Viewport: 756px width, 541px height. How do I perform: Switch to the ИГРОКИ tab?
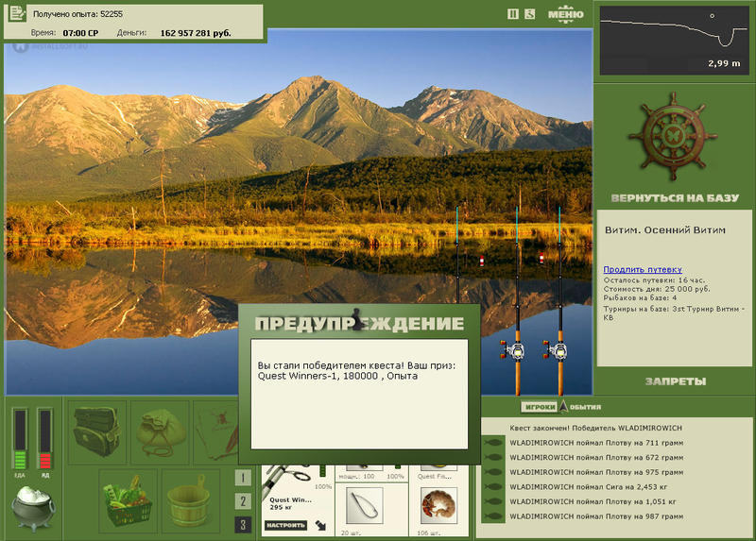539,407
